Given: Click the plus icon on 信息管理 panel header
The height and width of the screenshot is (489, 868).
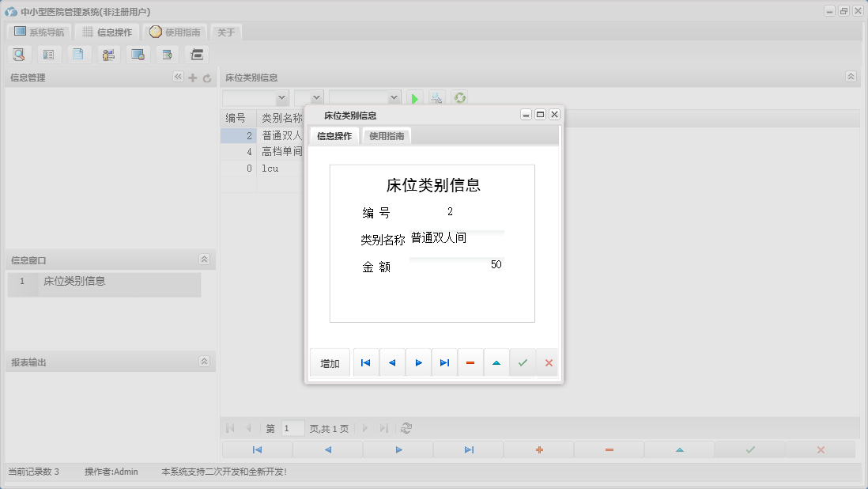Looking at the screenshot, I should pos(192,77).
